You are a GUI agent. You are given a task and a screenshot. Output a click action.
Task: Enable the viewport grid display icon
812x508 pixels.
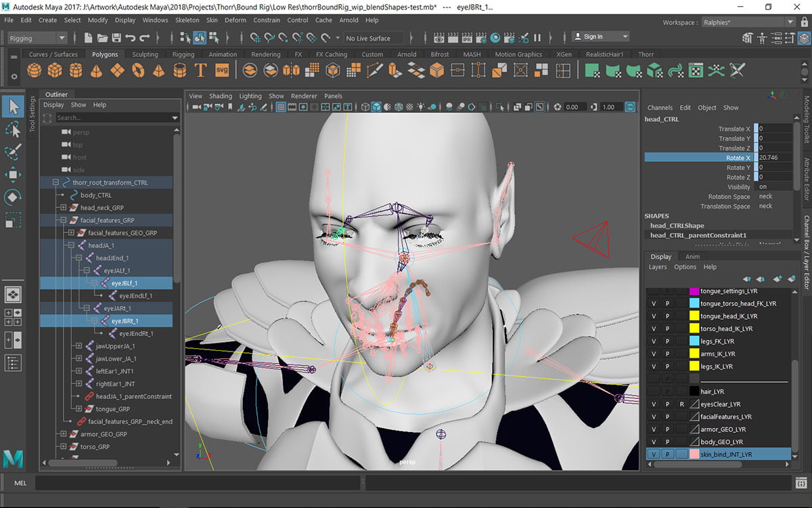[281, 106]
